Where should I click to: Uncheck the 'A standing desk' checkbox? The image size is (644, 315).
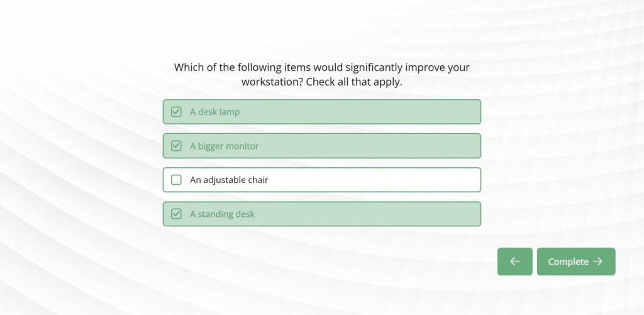[x=176, y=214]
